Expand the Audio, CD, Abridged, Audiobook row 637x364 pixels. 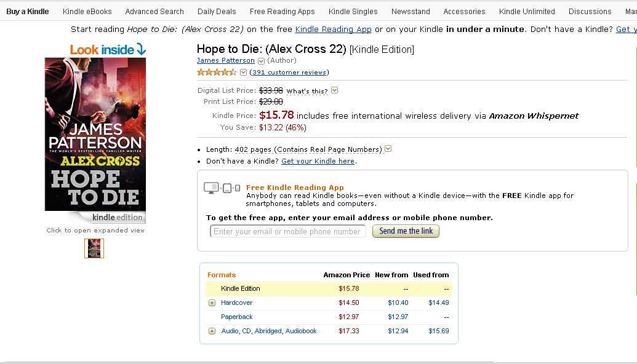212,331
